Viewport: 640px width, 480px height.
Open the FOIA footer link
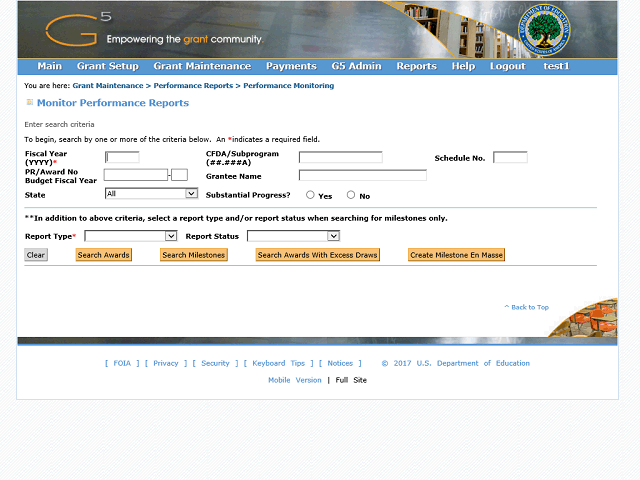(x=122, y=363)
